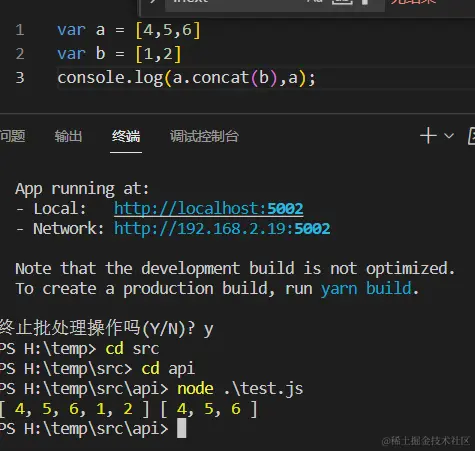This screenshot has height=451, width=475.
Task: Click line number 3 in the gutter
Action: (x=20, y=78)
